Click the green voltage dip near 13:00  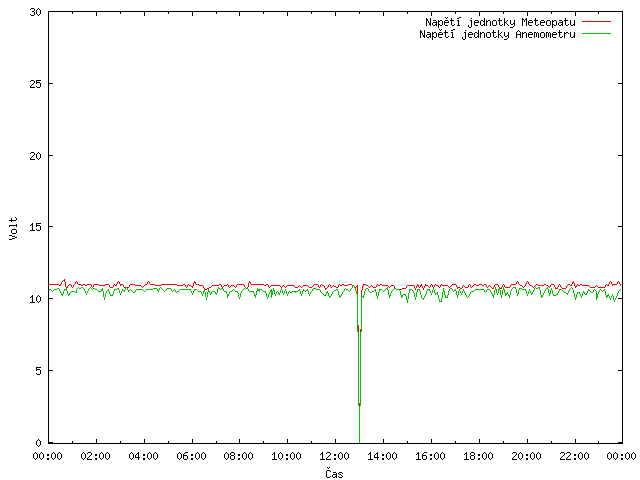pyautogui.click(x=359, y=367)
